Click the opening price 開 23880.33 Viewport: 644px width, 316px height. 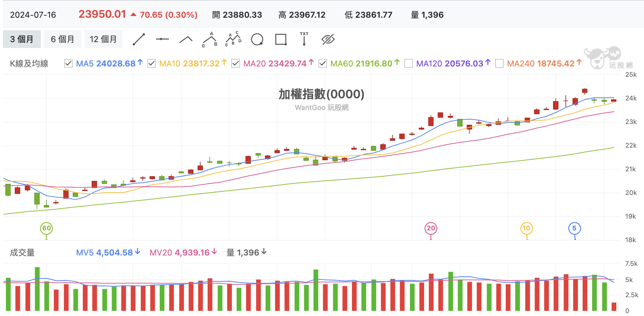pyautogui.click(x=237, y=15)
